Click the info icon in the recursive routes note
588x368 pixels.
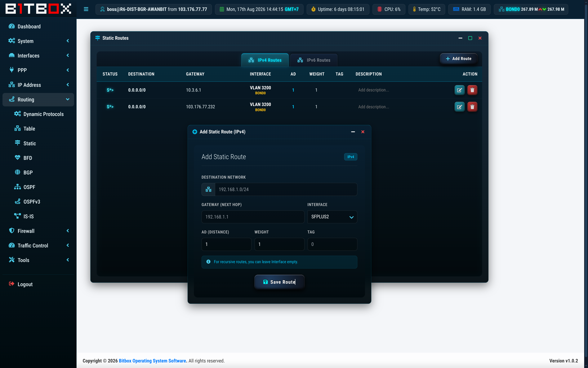coord(208,262)
